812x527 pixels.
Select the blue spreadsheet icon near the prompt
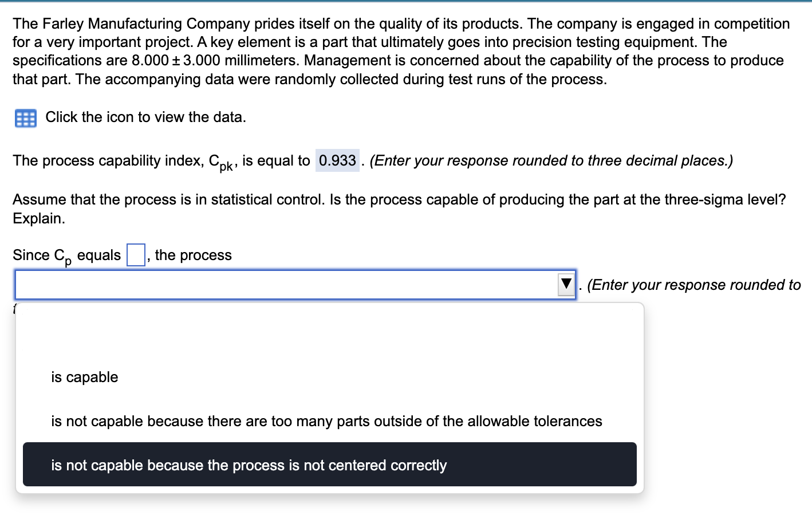[25, 118]
